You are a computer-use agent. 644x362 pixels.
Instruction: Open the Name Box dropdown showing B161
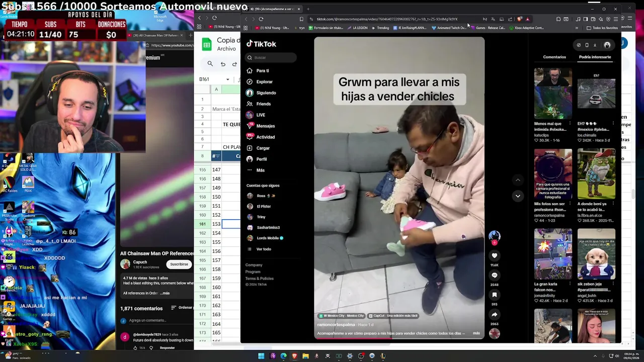(227, 79)
